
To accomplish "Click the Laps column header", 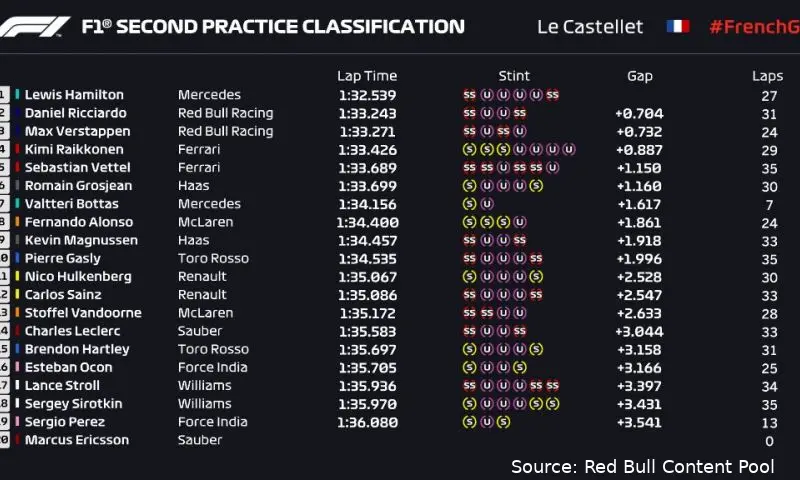I will [x=767, y=77].
